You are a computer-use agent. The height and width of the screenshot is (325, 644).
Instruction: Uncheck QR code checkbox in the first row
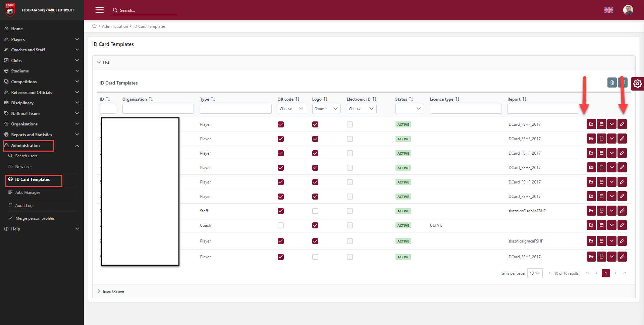pos(281,124)
